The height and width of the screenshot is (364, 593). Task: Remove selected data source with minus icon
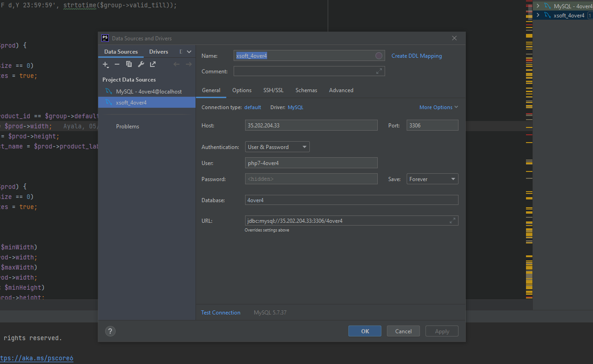point(117,65)
